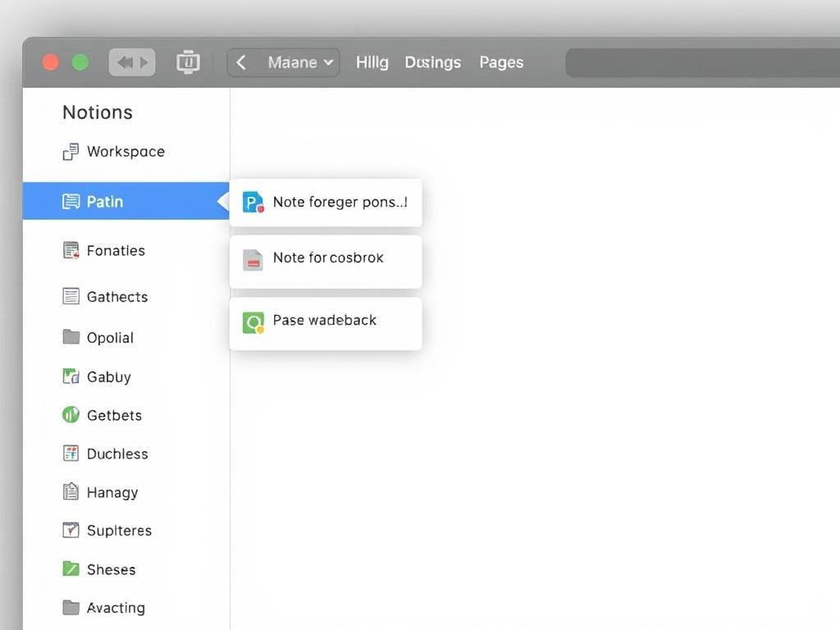The height and width of the screenshot is (630, 840).
Task: Open the Getbets pie chart icon
Action: (x=71, y=415)
